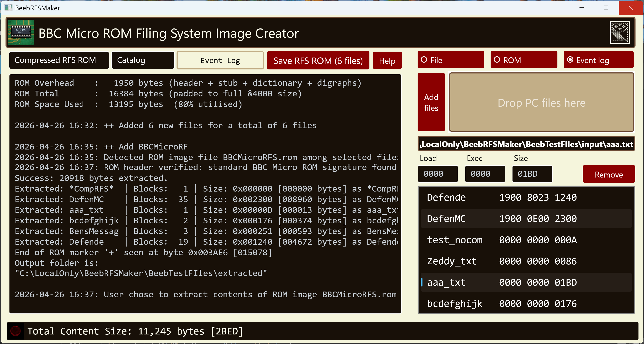Select the test_nocom file row
The image size is (644, 344).
click(x=526, y=240)
